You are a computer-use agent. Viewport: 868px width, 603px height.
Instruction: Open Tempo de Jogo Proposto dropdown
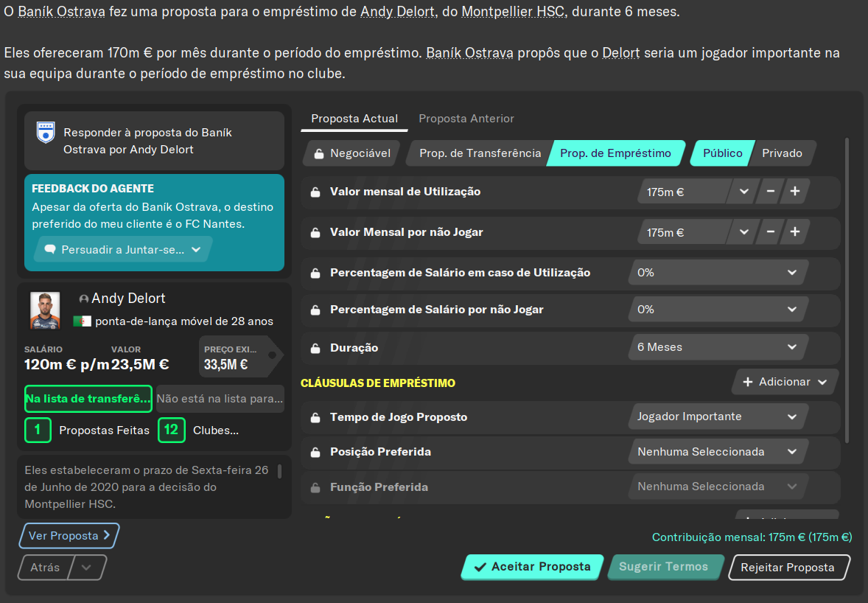[718, 416]
